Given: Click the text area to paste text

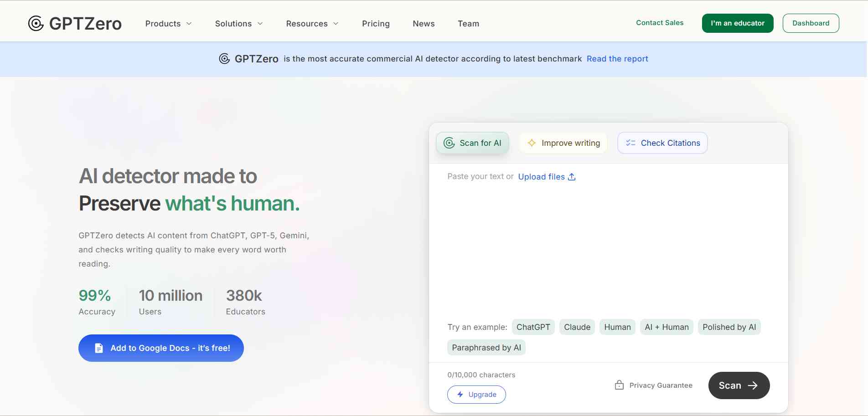Looking at the screenshot, I should 606,246.
